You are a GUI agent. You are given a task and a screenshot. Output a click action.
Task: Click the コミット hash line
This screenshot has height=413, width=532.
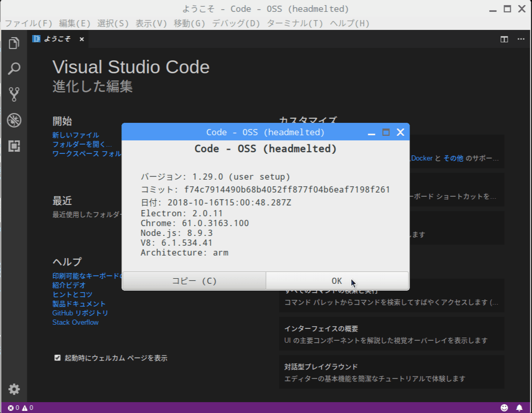click(265, 189)
